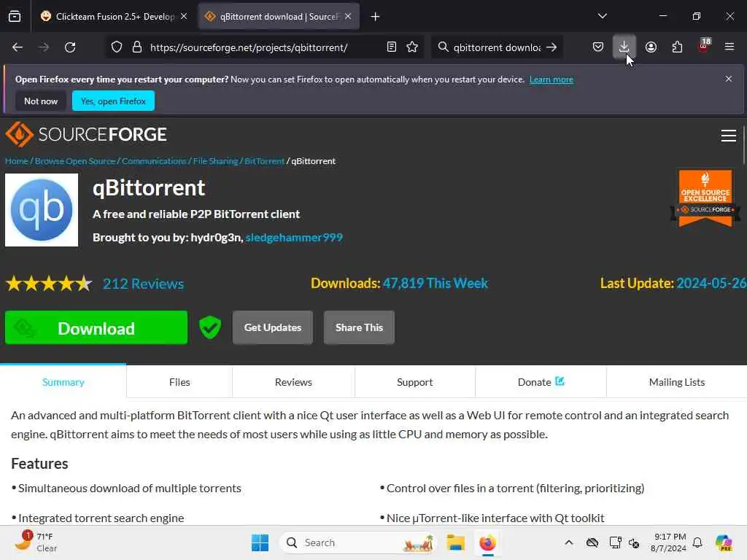747x560 pixels.
Task: Open Firefox application menu
Action: [x=729, y=47]
